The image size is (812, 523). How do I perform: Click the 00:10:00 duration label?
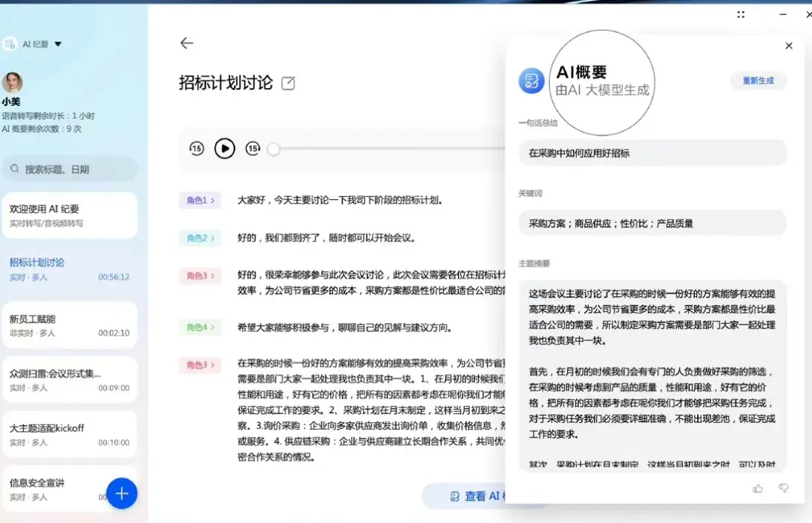(114, 443)
